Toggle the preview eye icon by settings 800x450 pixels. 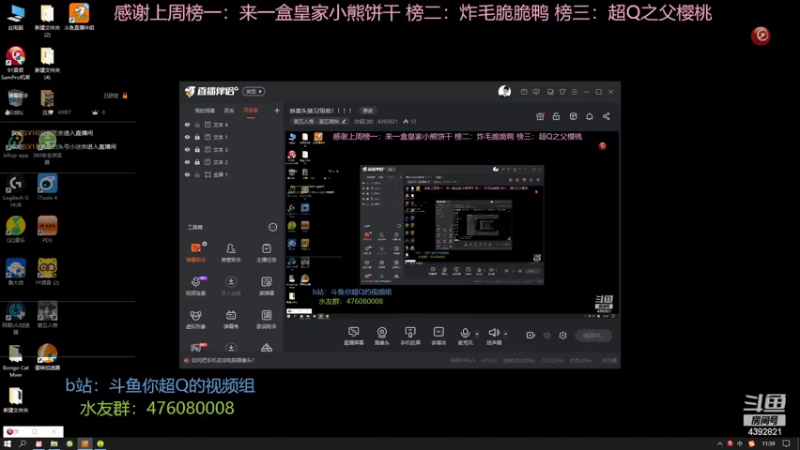547,335
